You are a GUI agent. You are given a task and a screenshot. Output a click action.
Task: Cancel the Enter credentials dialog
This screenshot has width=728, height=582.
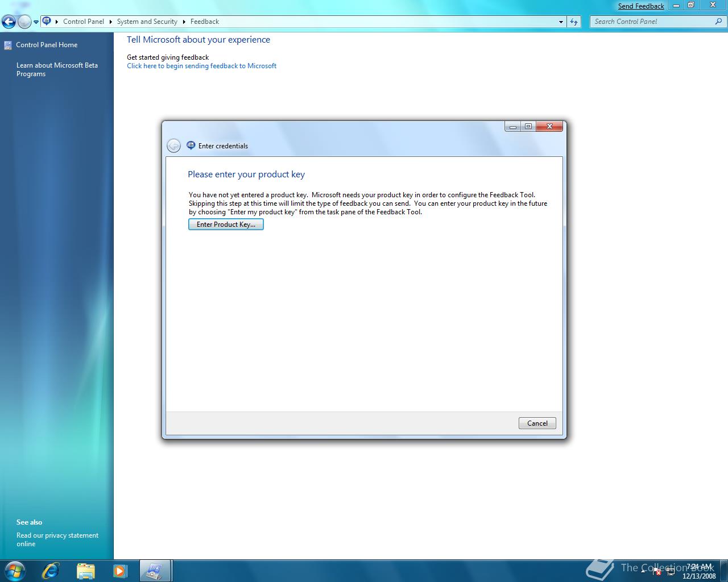(x=537, y=423)
